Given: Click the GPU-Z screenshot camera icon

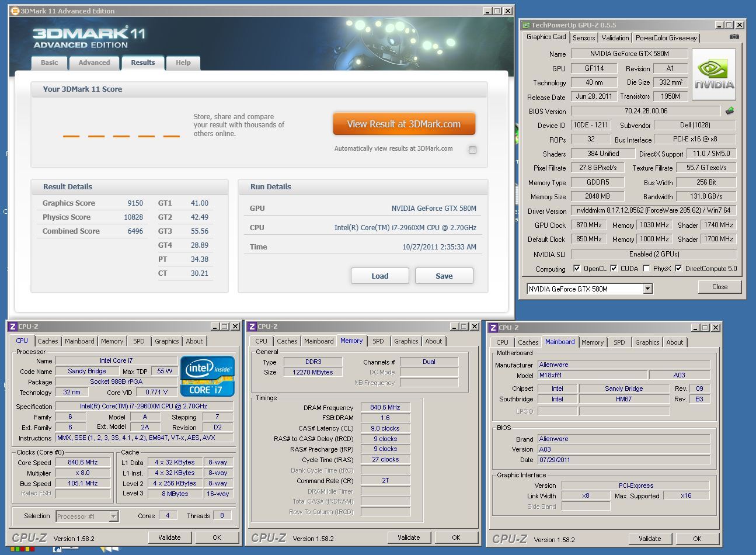Looking at the screenshot, I should [x=734, y=37].
